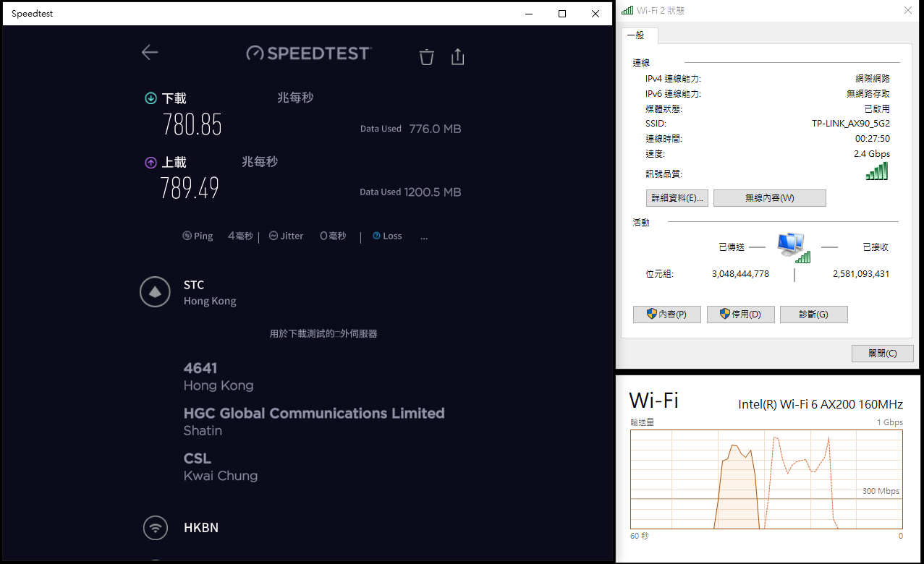This screenshot has height=564, width=924.
Task: Go back using the Speedtest arrow
Action: [150, 52]
